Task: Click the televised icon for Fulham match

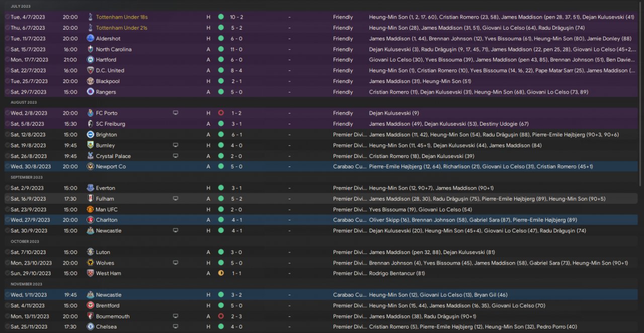Action: coord(176,199)
